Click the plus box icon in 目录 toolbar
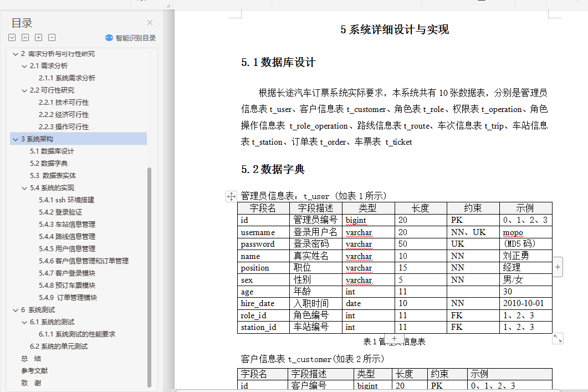Viewport: 588px width, 392px height. 39,38
